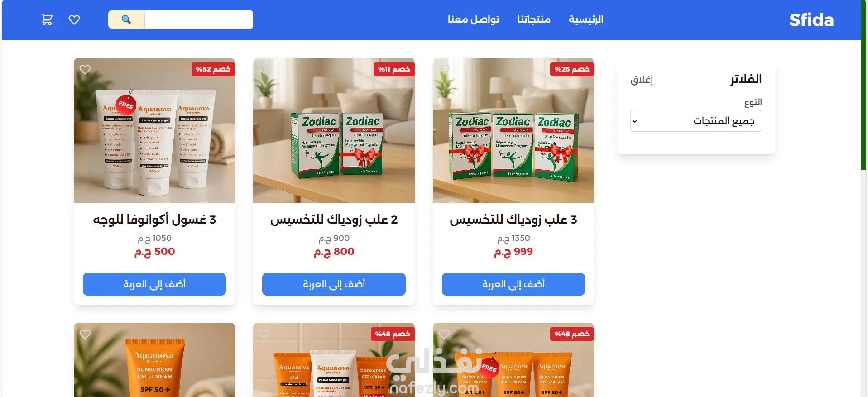This screenshot has height=397, width=868.
Task: Click the magnifier search button
Action: coord(126,19)
